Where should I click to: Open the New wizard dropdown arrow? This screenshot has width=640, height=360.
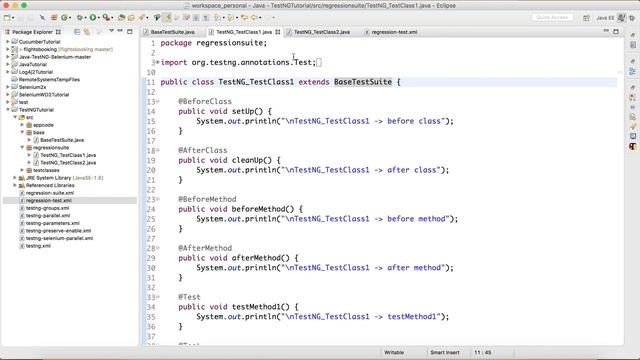(x=13, y=18)
